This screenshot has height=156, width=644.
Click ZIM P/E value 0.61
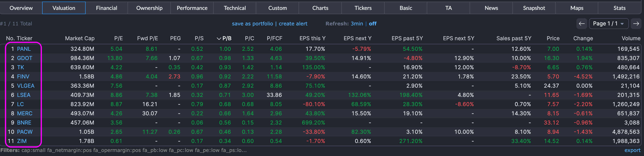116,141
